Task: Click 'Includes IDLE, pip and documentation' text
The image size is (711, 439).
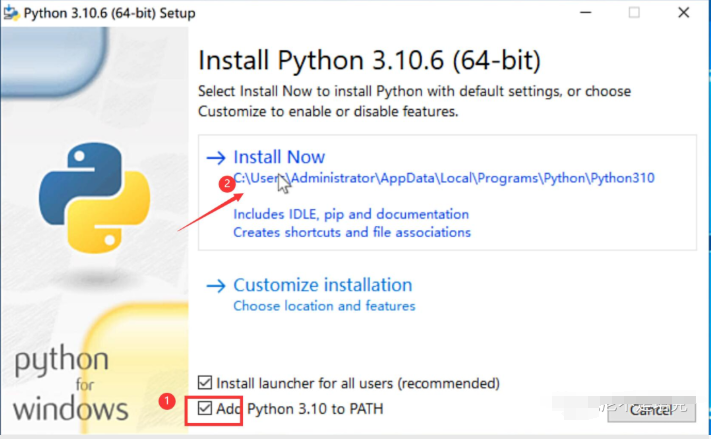Action: coord(351,214)
